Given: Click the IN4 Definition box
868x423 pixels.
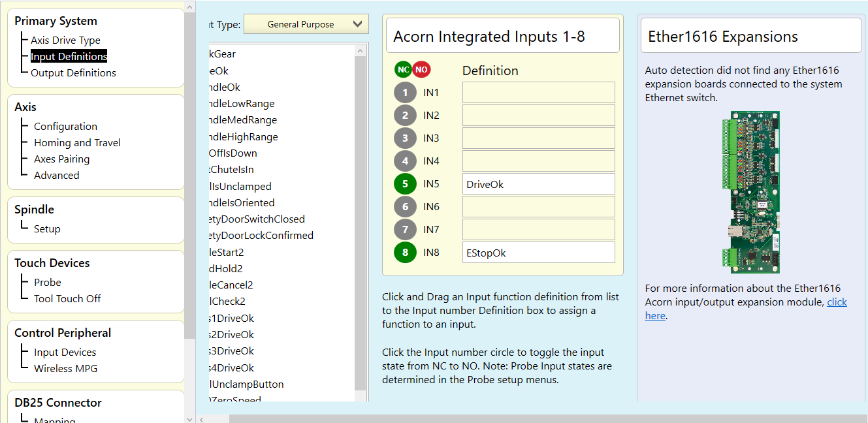Looking at the screenshot, I should click(x=539, y=161).
